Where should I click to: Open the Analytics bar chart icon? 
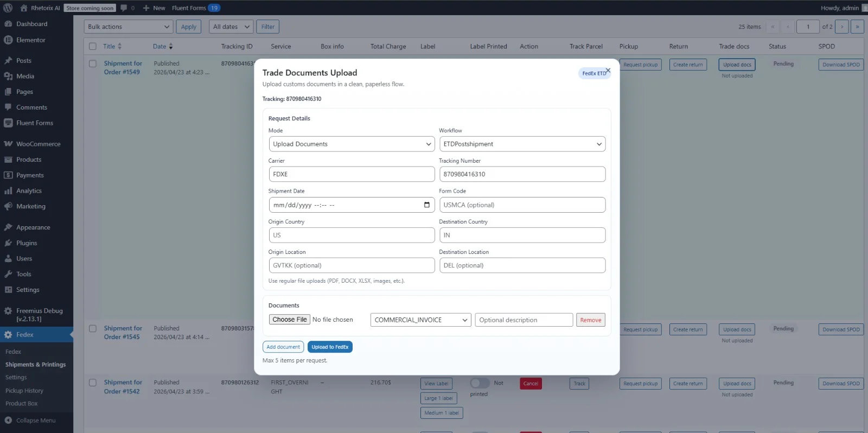pyautogui.click(x=8, y=190)
